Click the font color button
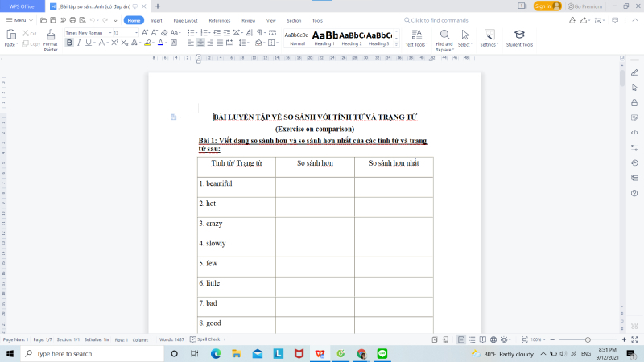This screenshot has height=362, width=644. point(160,43)
